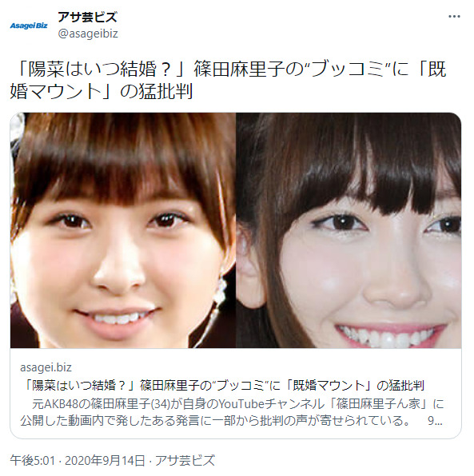Click the tweet headline starting 「陽菜はいつ結婚?」
474x476 pixels.
[x=228, y=80]
